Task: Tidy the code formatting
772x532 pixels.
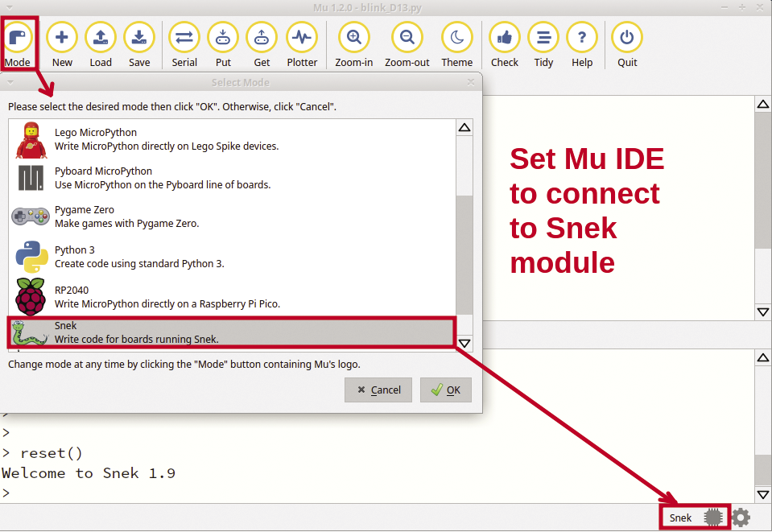Action: 543,45
